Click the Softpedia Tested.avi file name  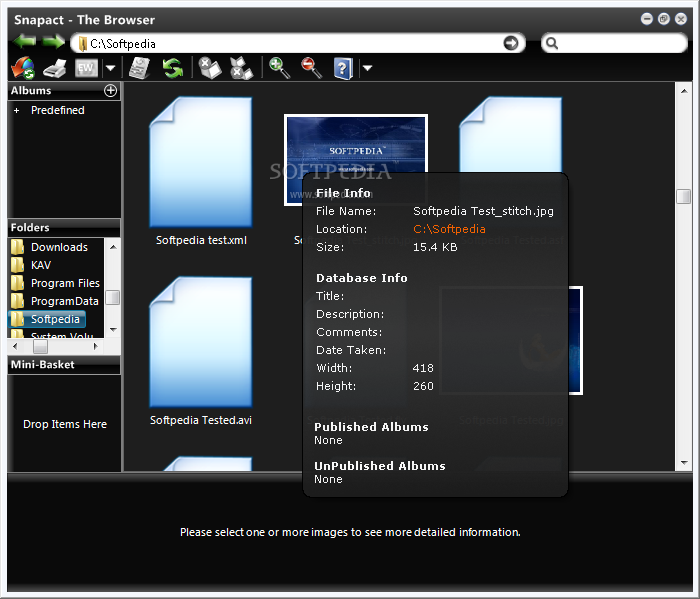201,420
